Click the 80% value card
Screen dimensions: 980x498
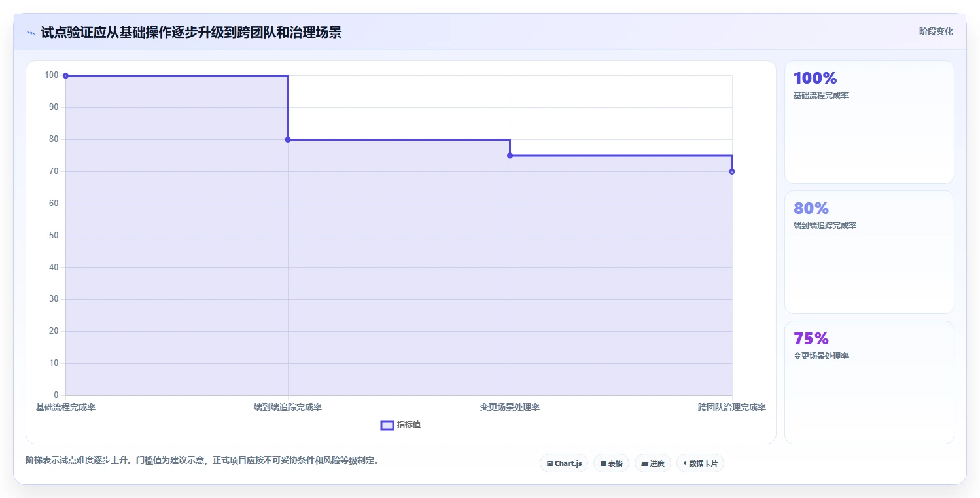point(869,252)
